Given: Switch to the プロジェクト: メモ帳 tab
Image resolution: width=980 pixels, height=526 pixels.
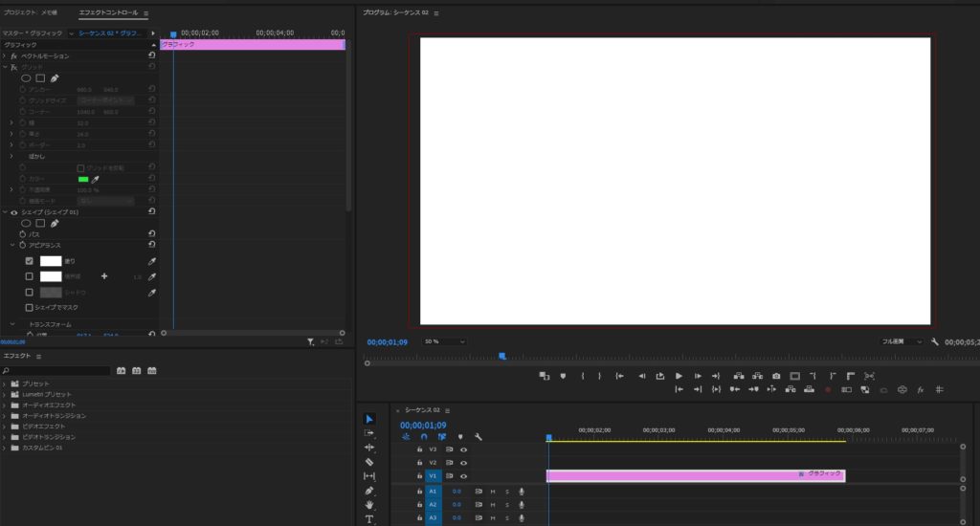Looking at the screenshot, I should point(30,12).
